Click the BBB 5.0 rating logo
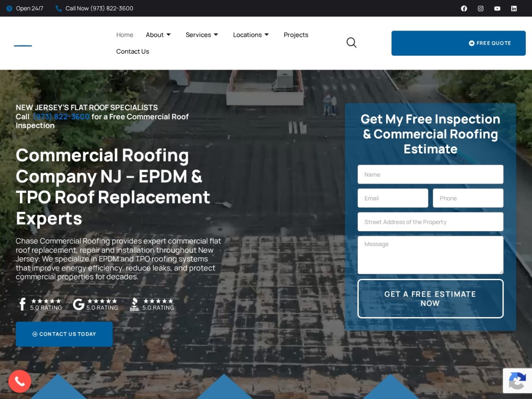The width and height of the screenshot is (532, 399). [135, 304]
